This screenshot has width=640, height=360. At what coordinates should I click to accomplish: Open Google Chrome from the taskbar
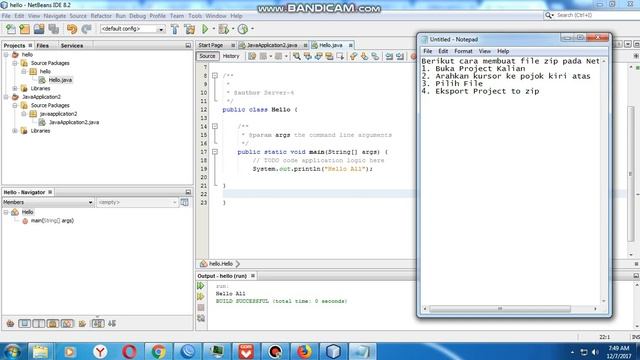[x=158, y=351]
